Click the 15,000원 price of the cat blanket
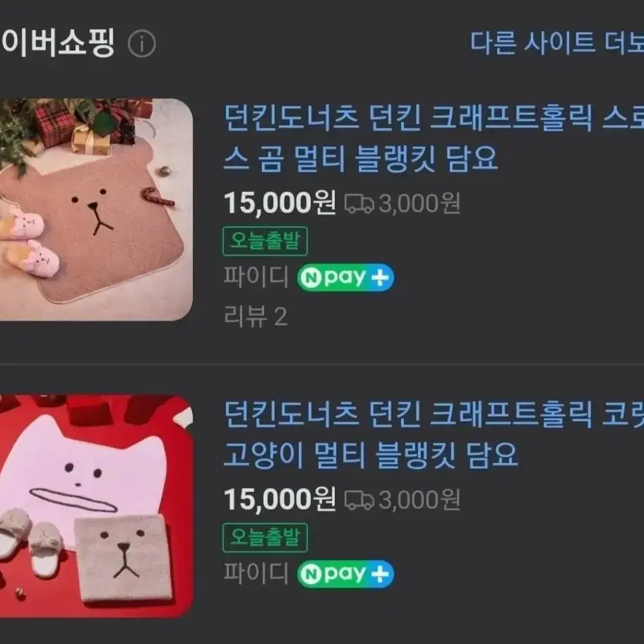Screen dimensions: 644x644 coord(280,499)
